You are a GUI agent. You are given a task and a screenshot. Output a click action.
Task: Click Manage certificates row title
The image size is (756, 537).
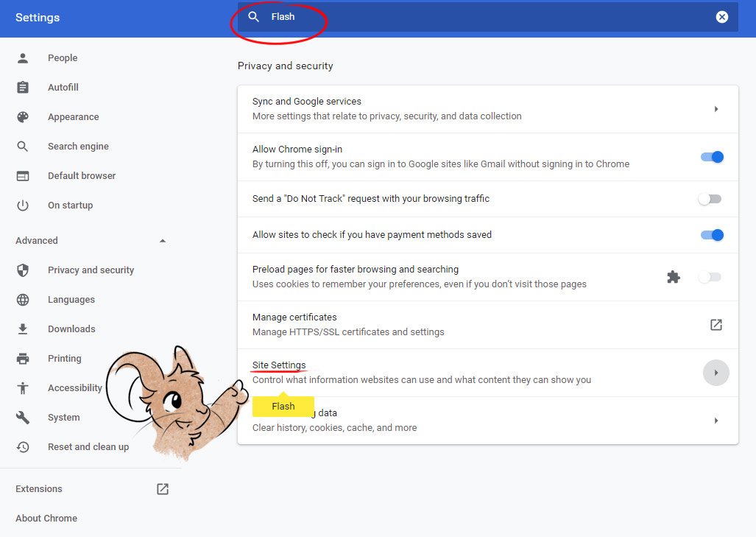[x=294, y=317]
